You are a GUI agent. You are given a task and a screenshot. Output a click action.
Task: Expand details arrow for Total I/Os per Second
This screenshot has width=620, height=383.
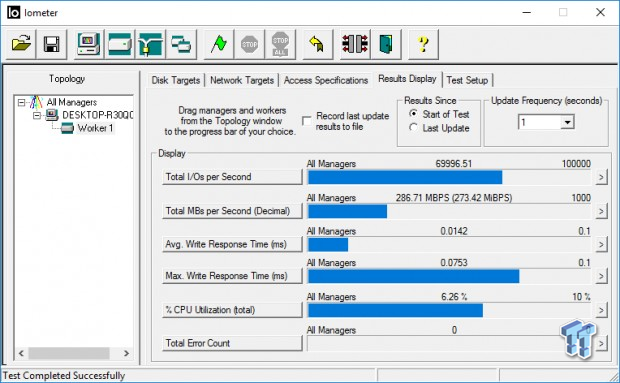[x=601, y=177]
